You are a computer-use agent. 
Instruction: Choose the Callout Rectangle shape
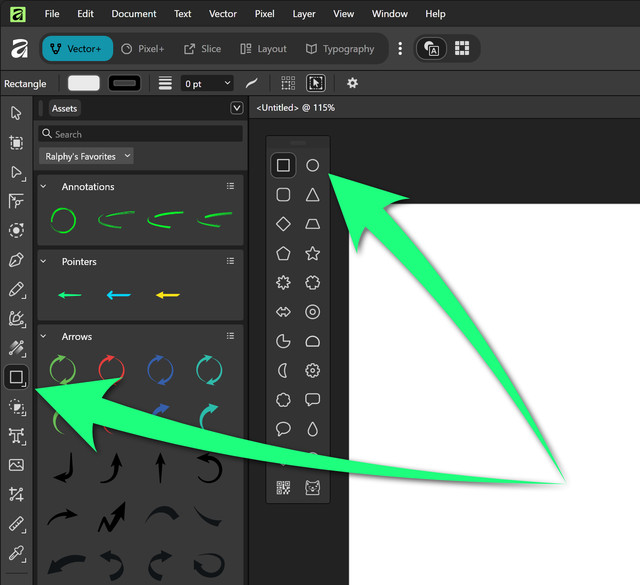point(313,400)
